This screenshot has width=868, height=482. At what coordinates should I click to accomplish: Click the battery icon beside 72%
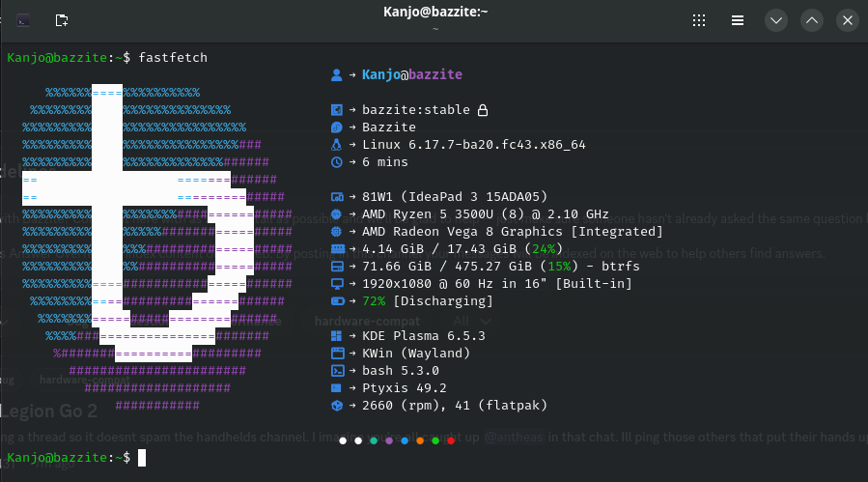(337, 301)
